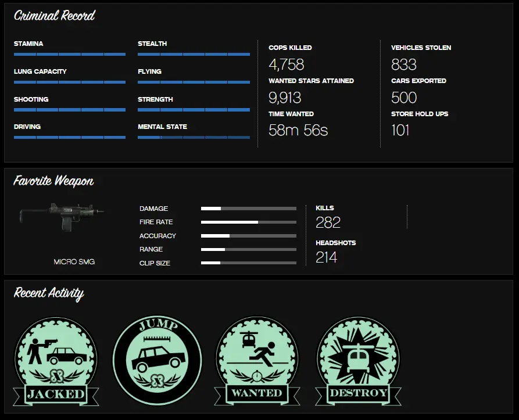
Task: Select the Vehicles Stolen count 833
Action: pyautogui.click(x=404, y=64)
